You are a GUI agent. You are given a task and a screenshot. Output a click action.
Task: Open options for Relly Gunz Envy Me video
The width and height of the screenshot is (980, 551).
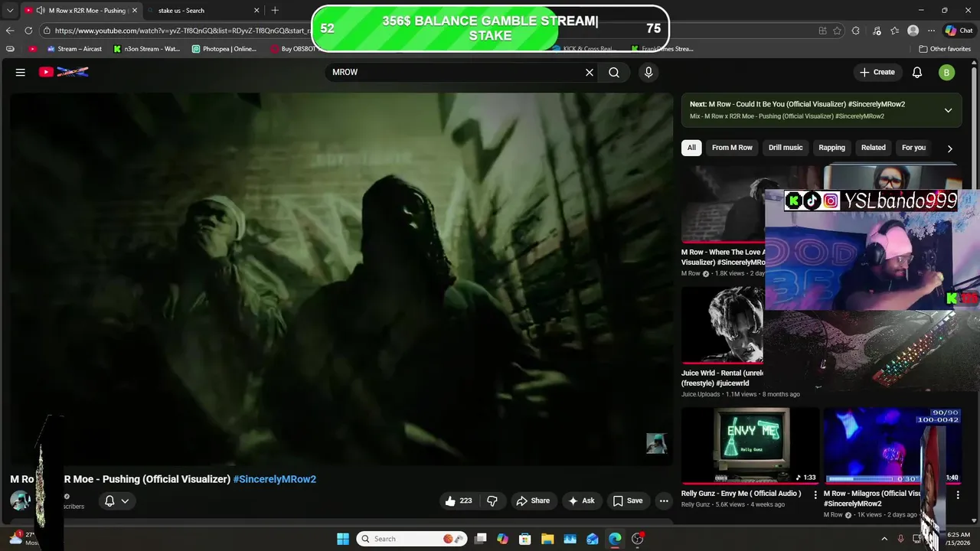click(x=815, y=494)
